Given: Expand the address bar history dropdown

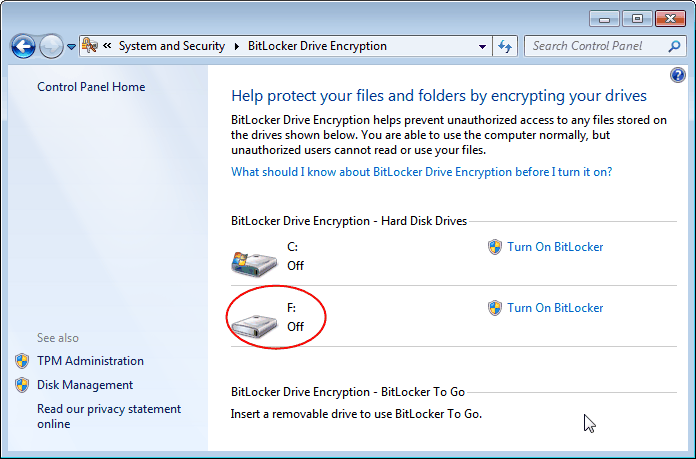Looking at the screenshot, I should click(x=482, y=46).
